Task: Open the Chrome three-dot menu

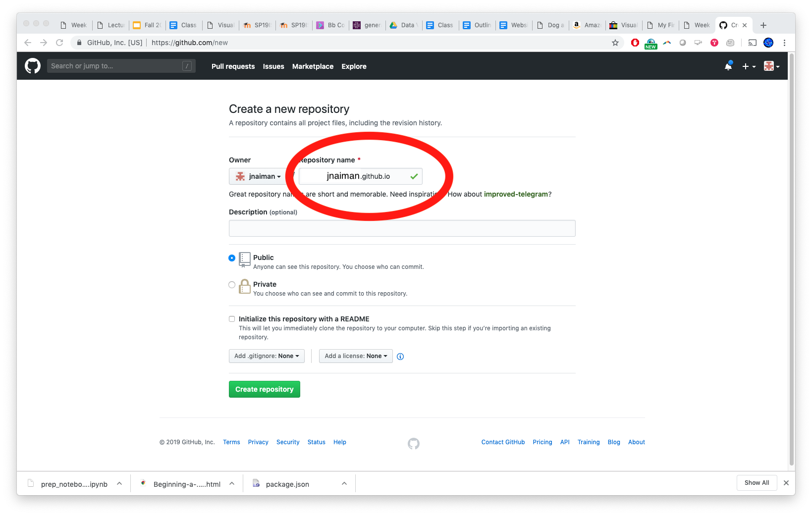Action: pyautogui.click(x=784, y=43)
